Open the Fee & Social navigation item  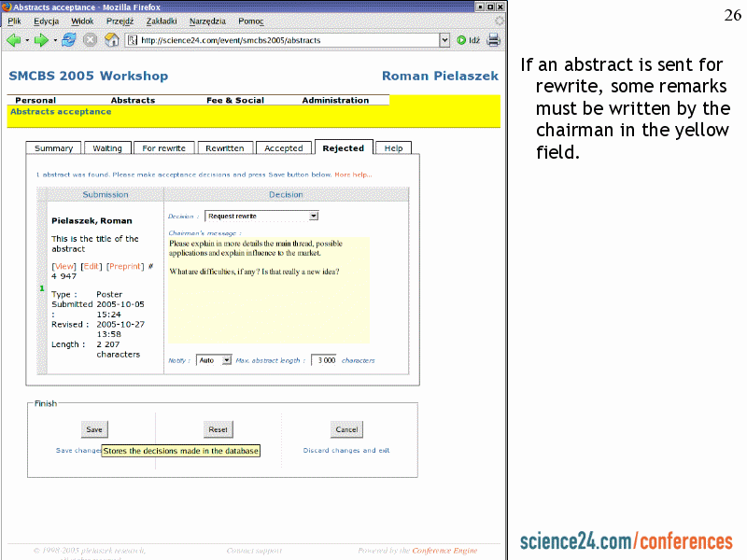tap(234, 100)
